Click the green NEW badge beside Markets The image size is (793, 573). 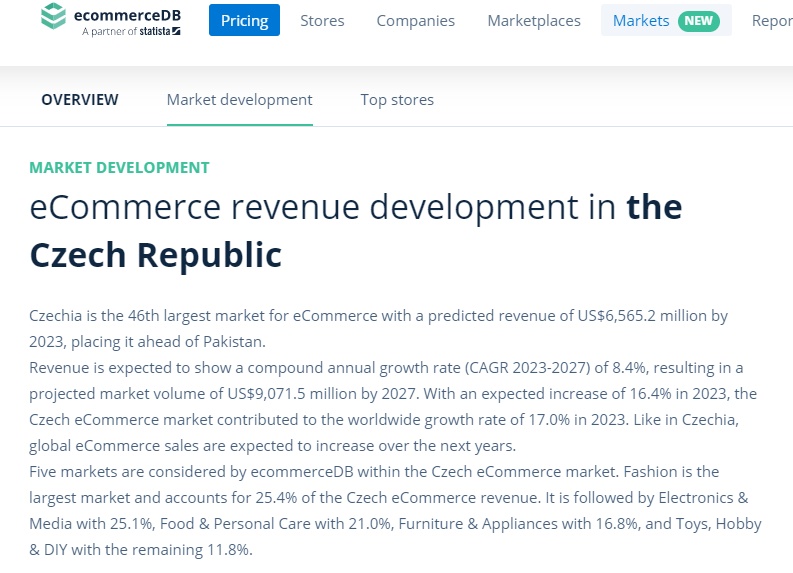pos(698,20)
